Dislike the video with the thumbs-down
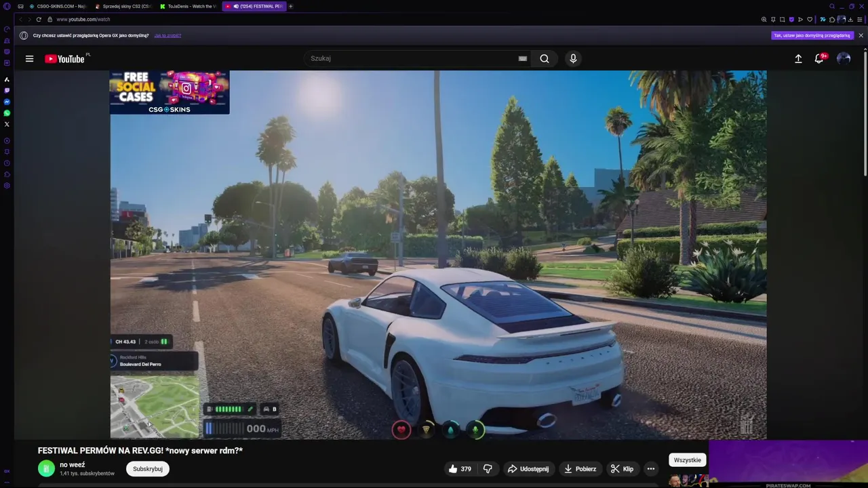The height and width of the screenshot is (488, 868). pos(488,468)
